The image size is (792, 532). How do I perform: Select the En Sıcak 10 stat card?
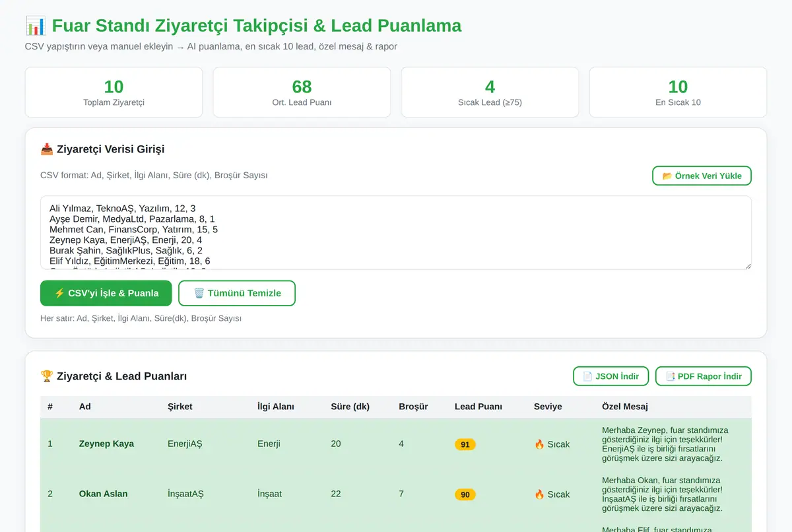tap(678, 92)
